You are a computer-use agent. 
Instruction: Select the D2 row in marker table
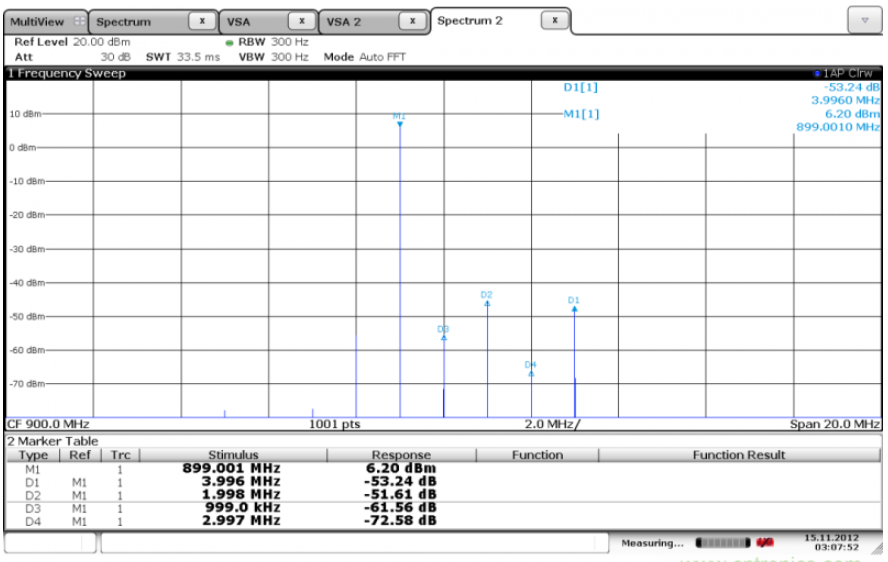(443, 495)
